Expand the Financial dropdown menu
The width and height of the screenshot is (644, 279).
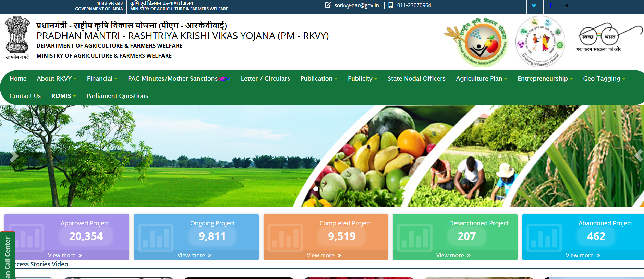click(102, 79)
